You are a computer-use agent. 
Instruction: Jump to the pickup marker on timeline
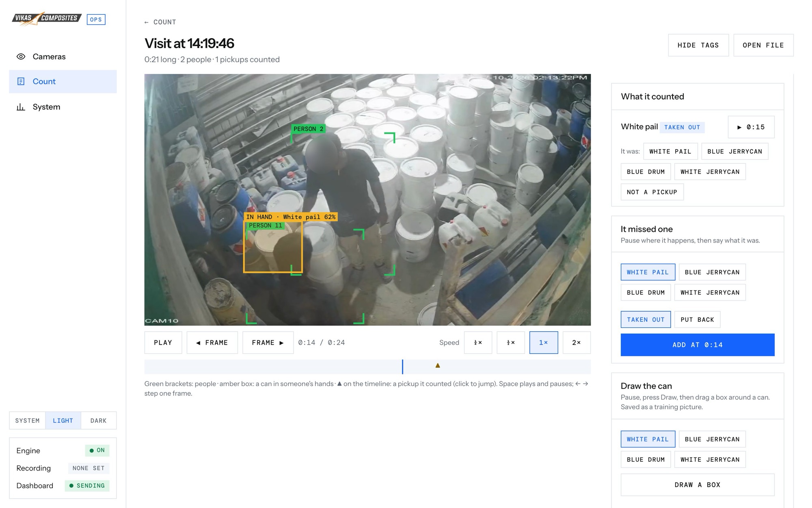(438, 365)
